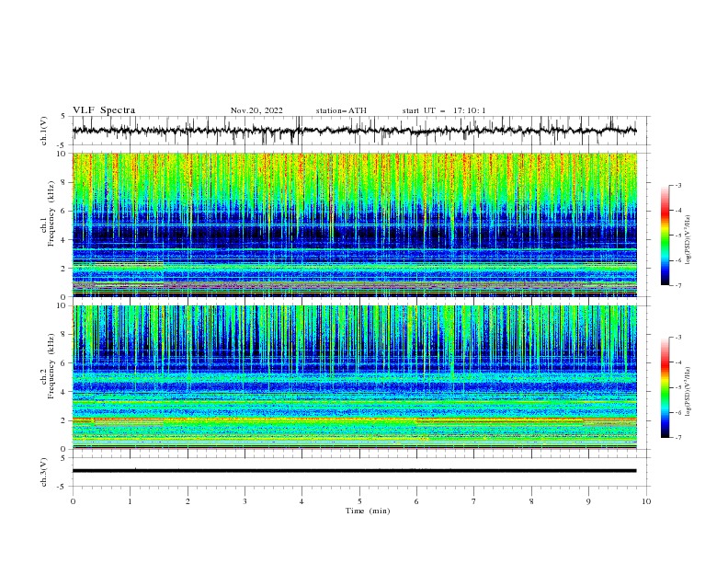Viewport: 728px width, 563px height.
Task: Click the "4" tick on the time axis
Action: (x=301, y=501)
